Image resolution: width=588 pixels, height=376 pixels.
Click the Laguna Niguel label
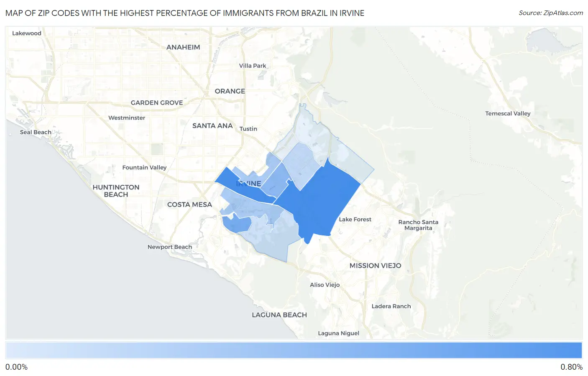(339, 333)
